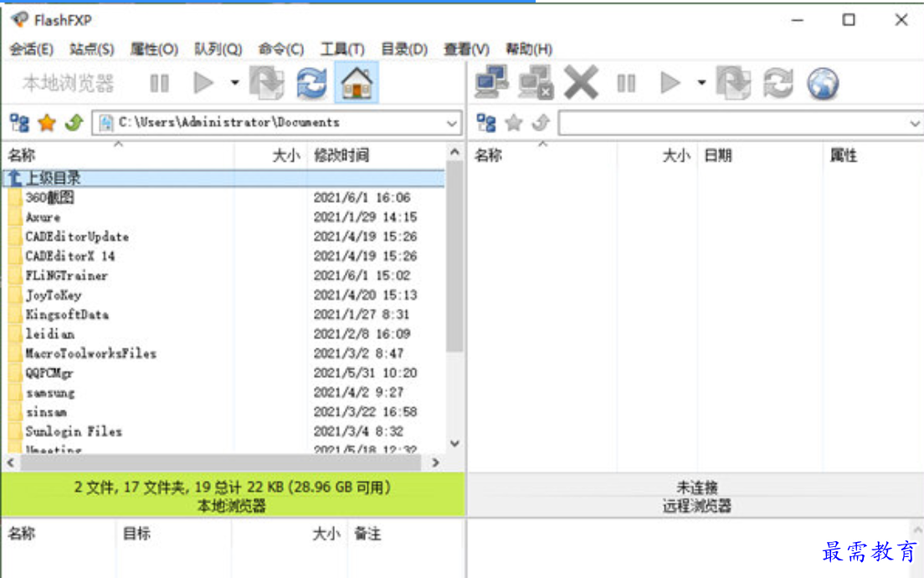Image resolution: width=924 pixels, height=578 pixels.
Task: Go up with local green arrow
Action: click(74, 122)
